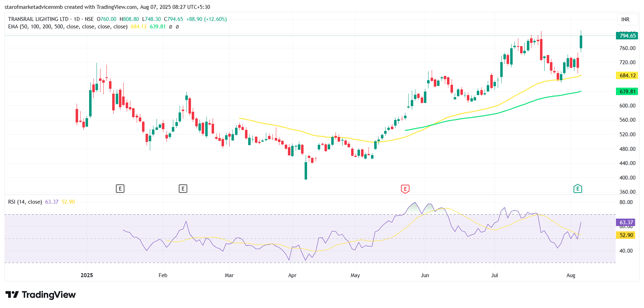Click the +88.90 (+12.60%) change value
This screenshot has height=308, width=644.
pos(207,19)
